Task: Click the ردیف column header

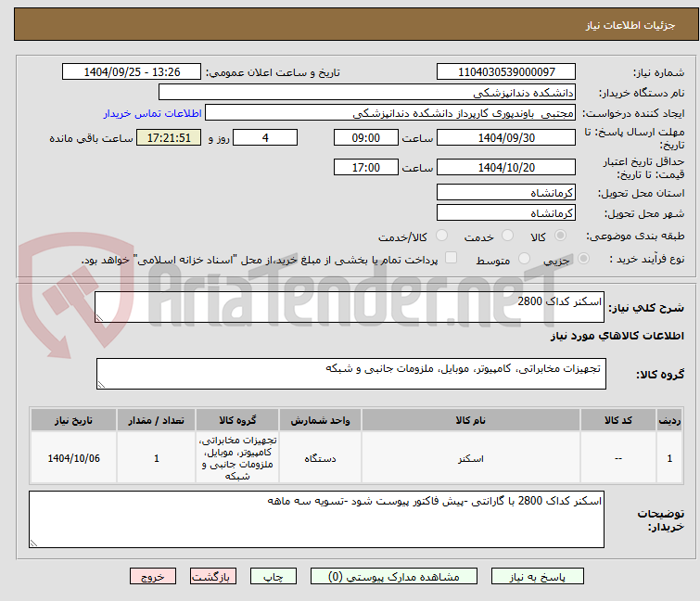Action: pos(669,420)
